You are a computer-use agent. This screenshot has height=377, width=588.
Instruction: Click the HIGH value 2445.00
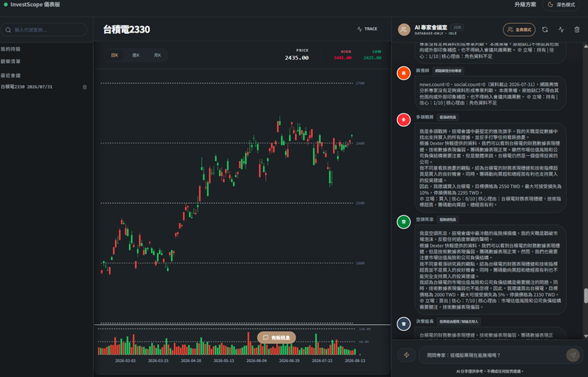[x=343, y=58]
